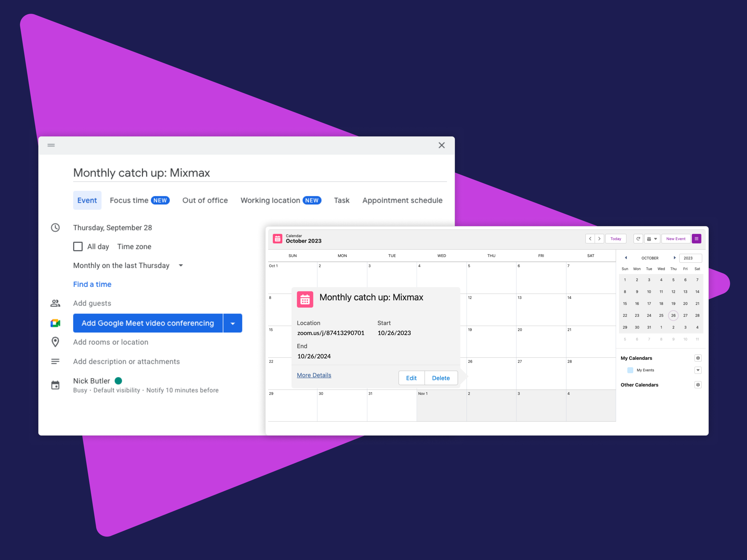747x560 pixels.
Task: Click mini calendar next month arrow
Action: (x=674, y=258)
